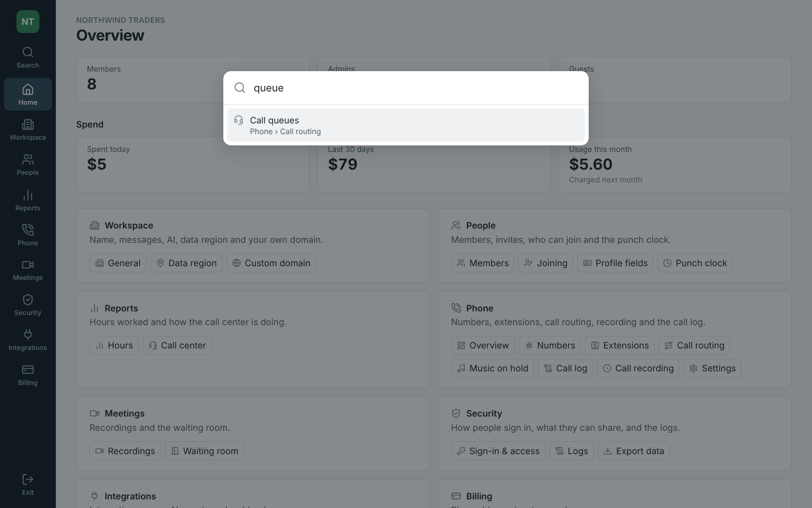The height and width of the screenshot is (508, 812).
Task: Open Music on hold chip
Action: (493, 368)
